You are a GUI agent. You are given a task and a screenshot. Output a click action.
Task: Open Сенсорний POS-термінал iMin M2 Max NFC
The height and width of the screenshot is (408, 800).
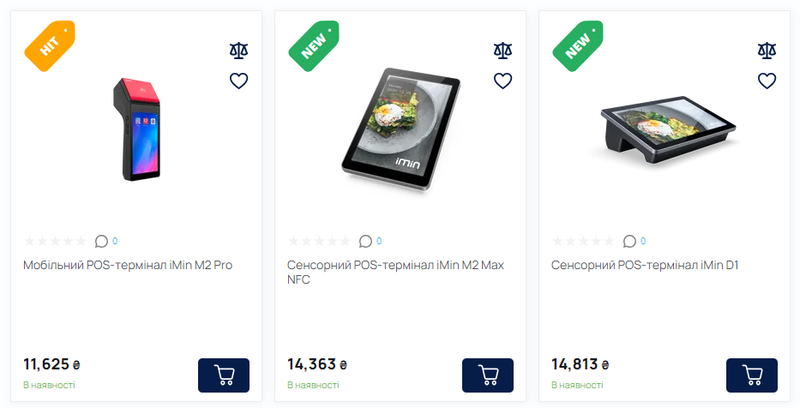pos(395,272)
